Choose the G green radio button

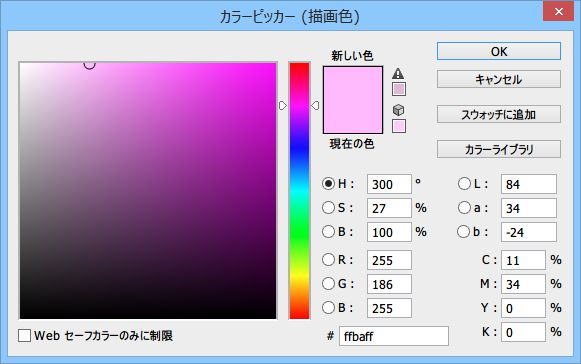pyautogui.click(x=328, y=284)
